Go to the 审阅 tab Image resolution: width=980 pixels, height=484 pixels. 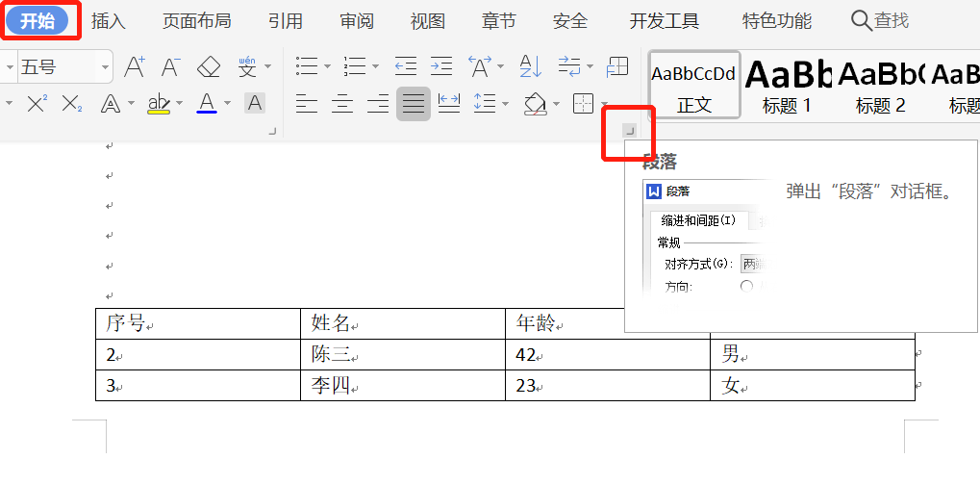click(x=357, y=21)
